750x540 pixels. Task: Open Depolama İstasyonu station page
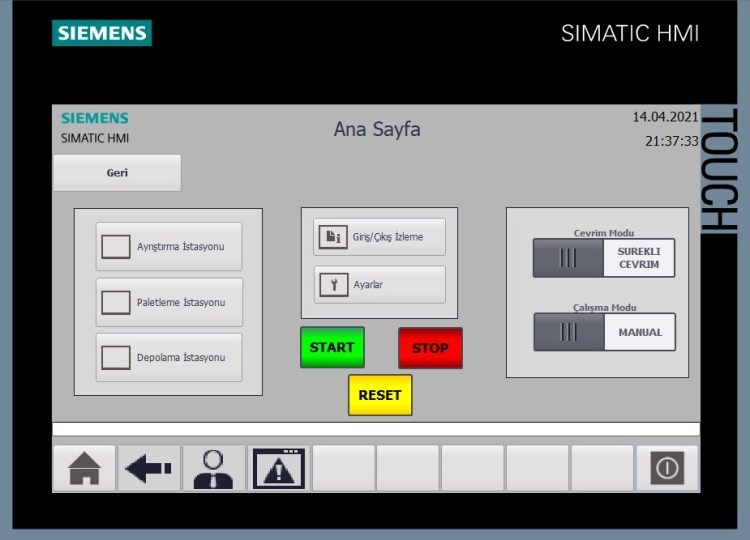[169, 357]
